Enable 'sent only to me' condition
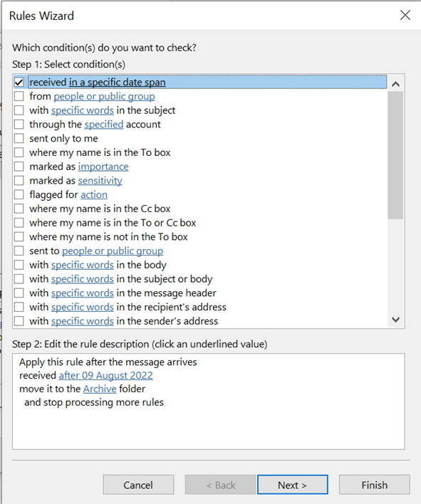 point(19,139)
